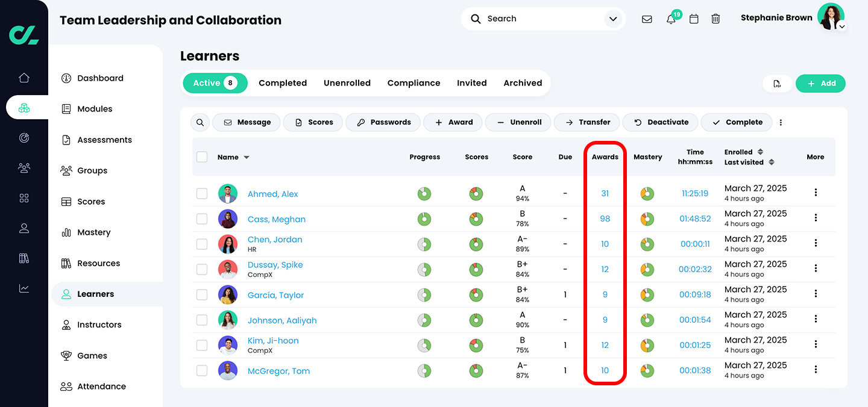Click the magnifier icon in learners toolbar
Viewport: 868px width, 407px height.
[x=200, y=122]
